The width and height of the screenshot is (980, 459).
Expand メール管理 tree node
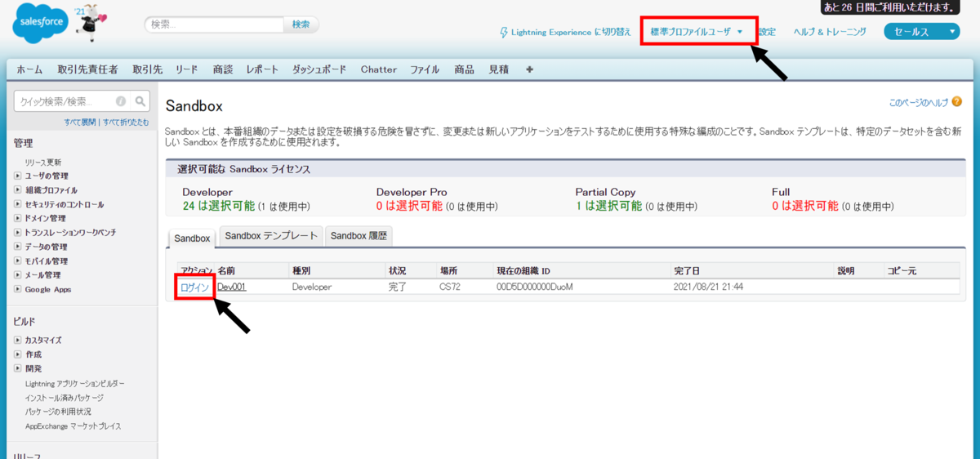point(18,275)
